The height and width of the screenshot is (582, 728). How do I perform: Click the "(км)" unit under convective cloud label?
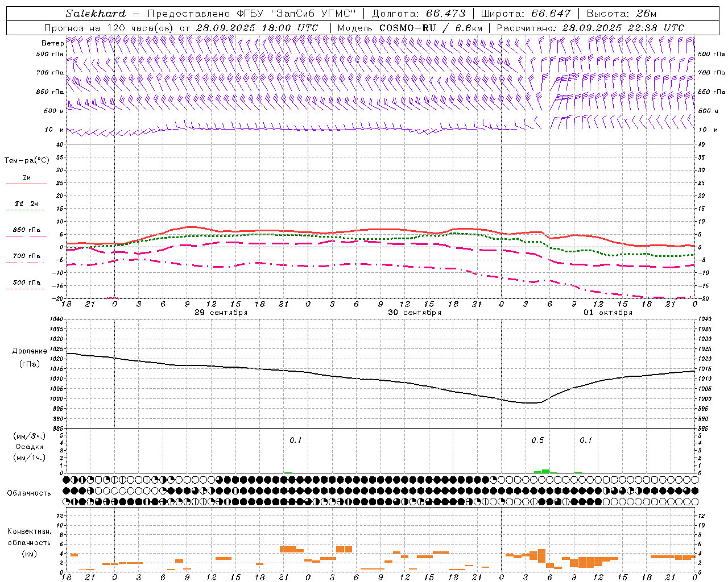[x=29, y=554]
